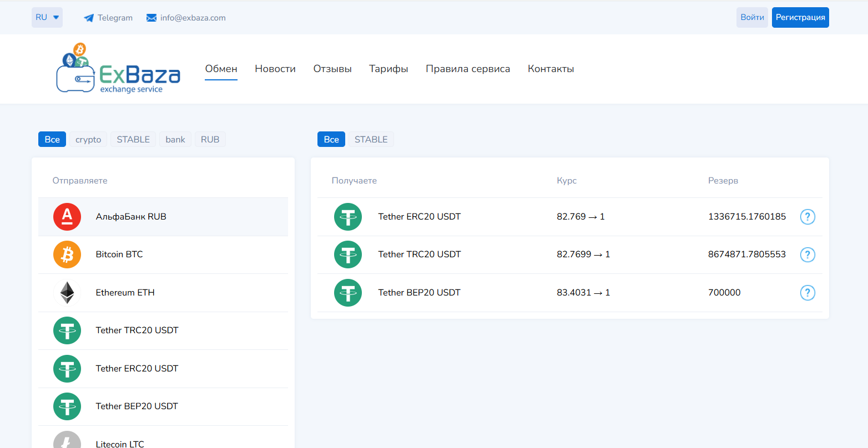Open Контакты from the navigation menu
The height and width of the screenshot is (448, 868).
[551, 69]
